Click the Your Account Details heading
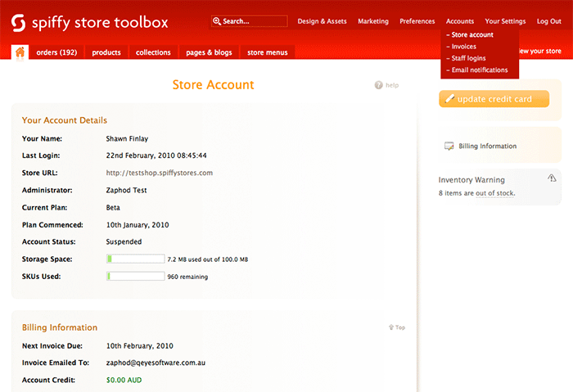This screenshot has height=392, width=573. 65,120
